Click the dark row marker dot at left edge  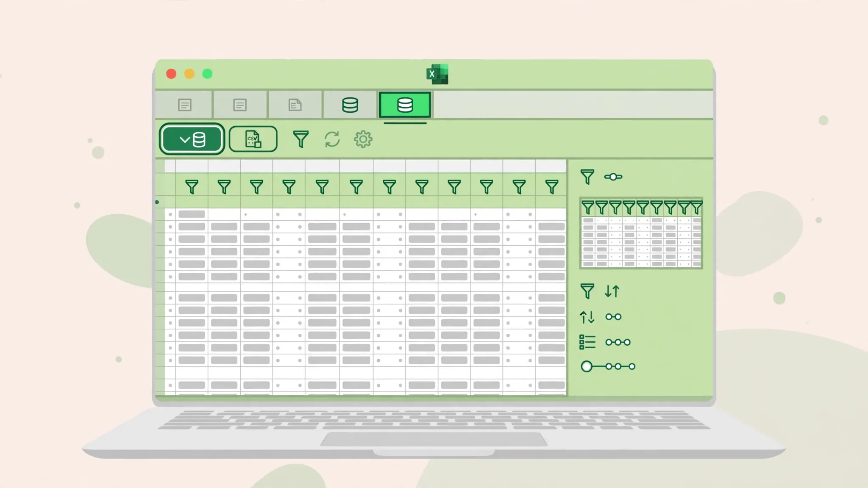(157, 202)
